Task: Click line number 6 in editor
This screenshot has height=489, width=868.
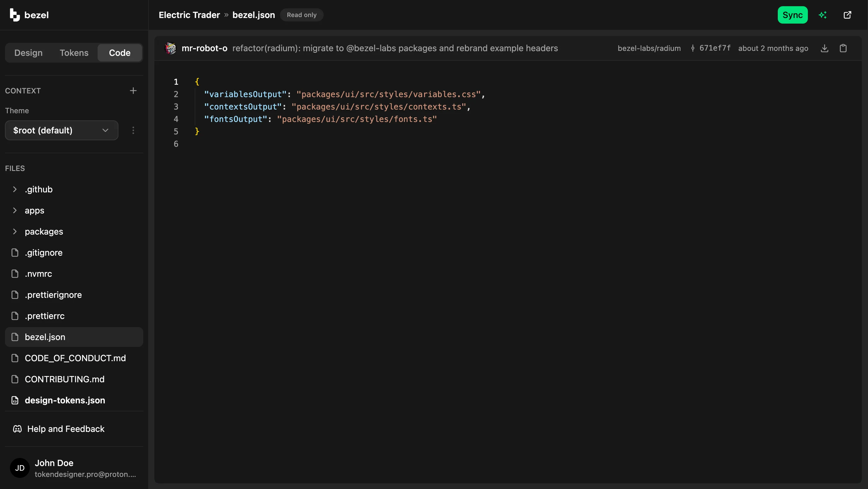Action: pos(176,144)
